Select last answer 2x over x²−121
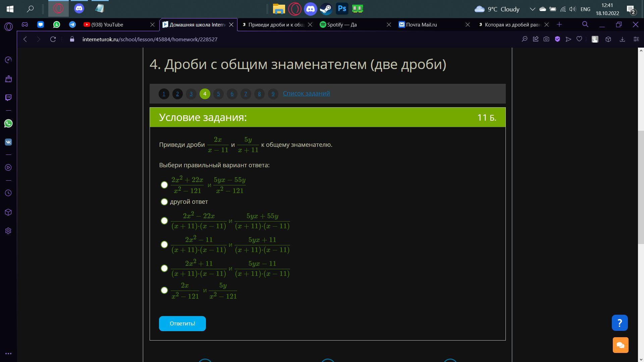The image size is (644, 362). [x=164, y=290]
